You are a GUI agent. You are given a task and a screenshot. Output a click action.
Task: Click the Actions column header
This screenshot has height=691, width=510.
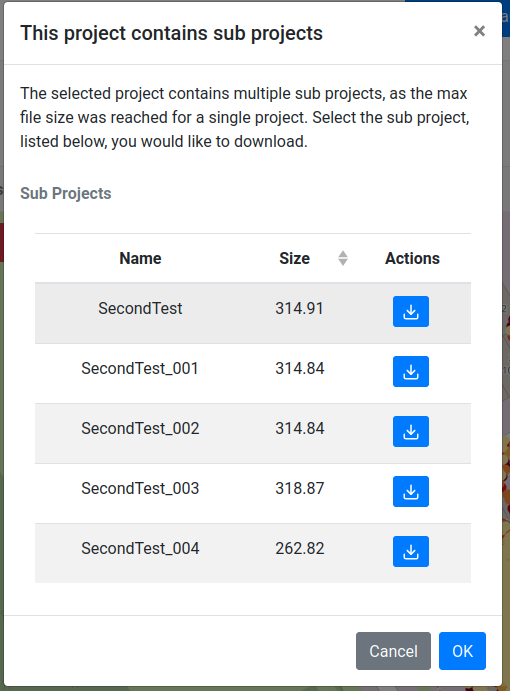pos(412,258)
